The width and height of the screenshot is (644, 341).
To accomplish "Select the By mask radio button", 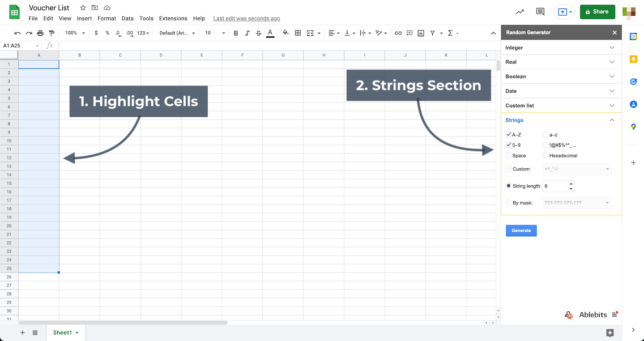I will click(x=508, y=203).
